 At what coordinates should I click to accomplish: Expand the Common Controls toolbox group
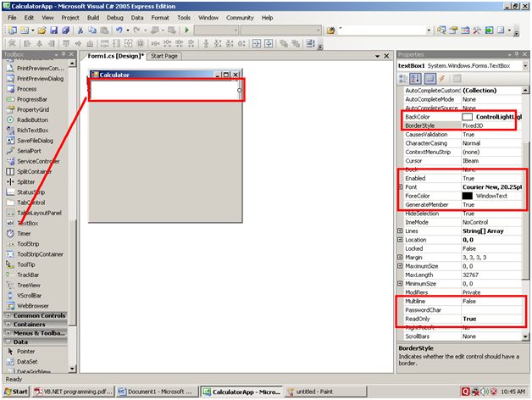click(x=8, y=315)
